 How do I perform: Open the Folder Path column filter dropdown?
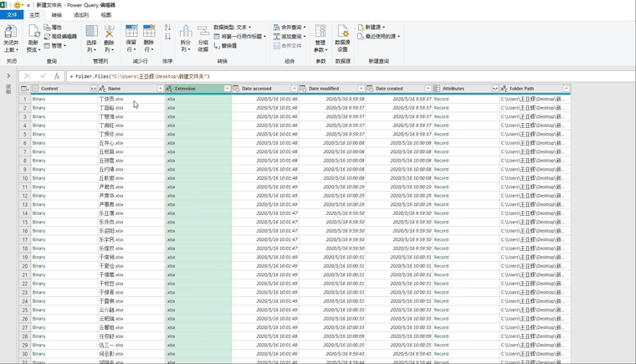coord(567,89)
